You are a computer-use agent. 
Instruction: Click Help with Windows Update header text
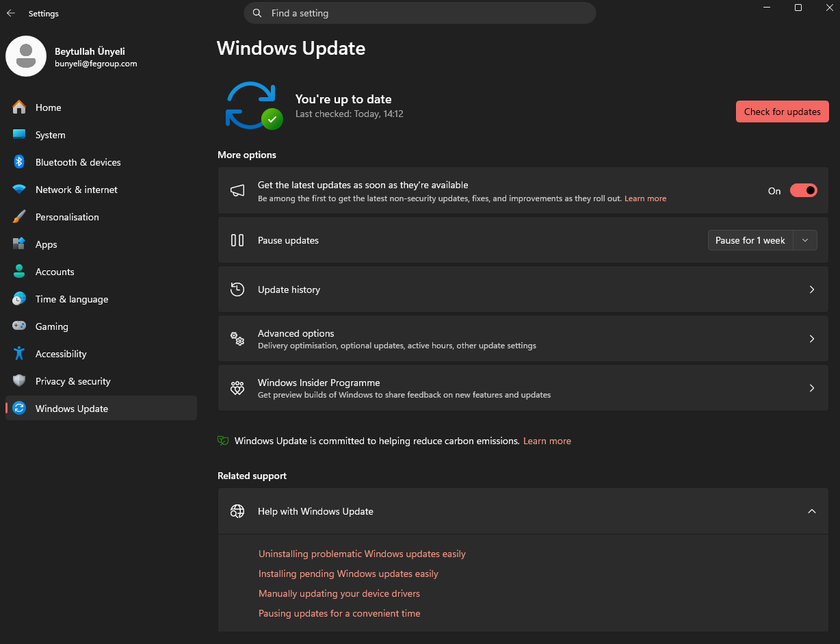tap(315, 511)
